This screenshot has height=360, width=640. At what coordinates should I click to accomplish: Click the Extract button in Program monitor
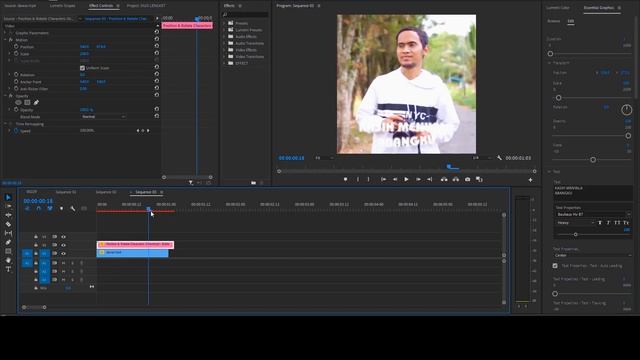pos(456,179)
